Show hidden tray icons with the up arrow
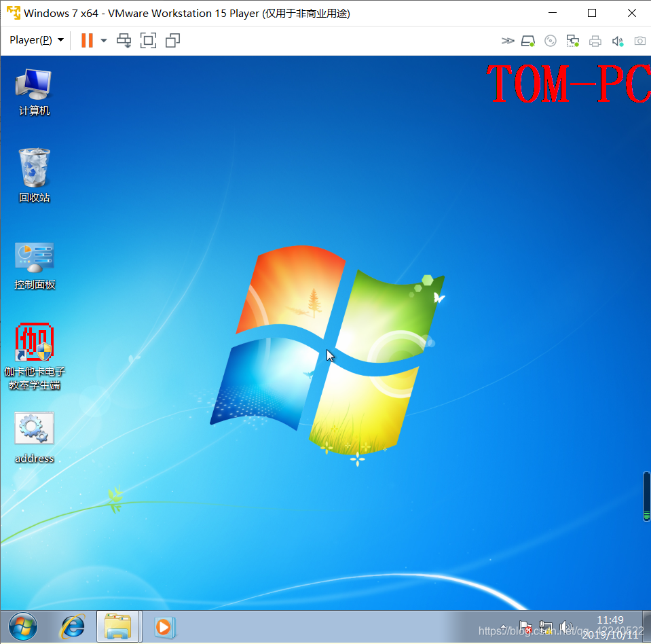Image resolution: width=651 pixels, height=644 pixels. point(503,627)
